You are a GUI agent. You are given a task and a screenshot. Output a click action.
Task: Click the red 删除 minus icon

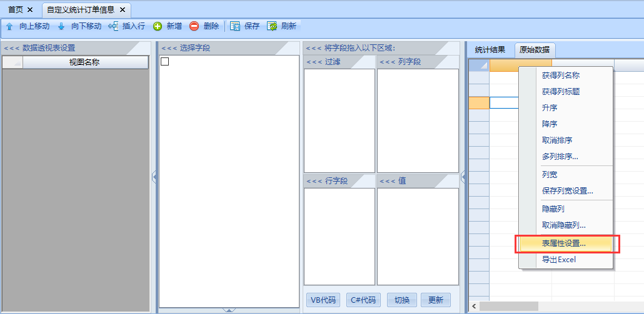coord(194,27)
